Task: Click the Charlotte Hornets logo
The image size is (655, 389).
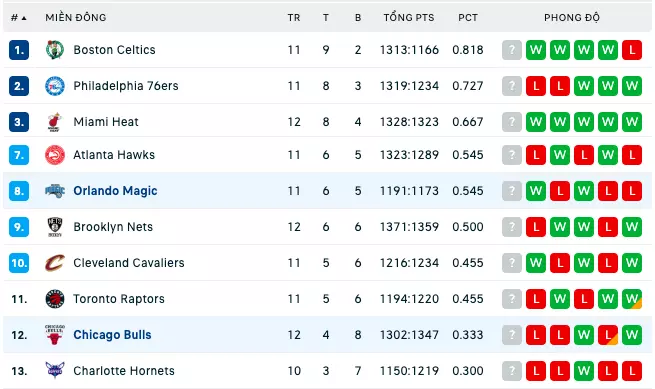Action: (x=55, y=370)
